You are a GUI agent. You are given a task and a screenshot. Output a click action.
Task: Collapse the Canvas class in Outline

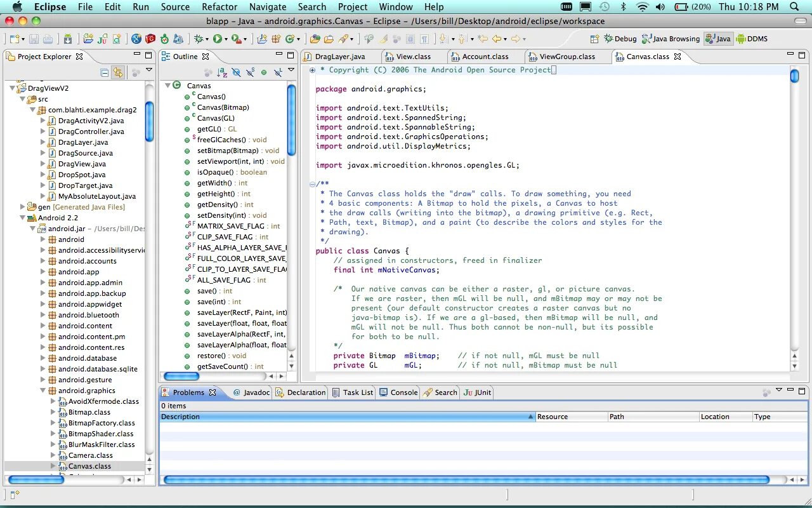[168, 85]
